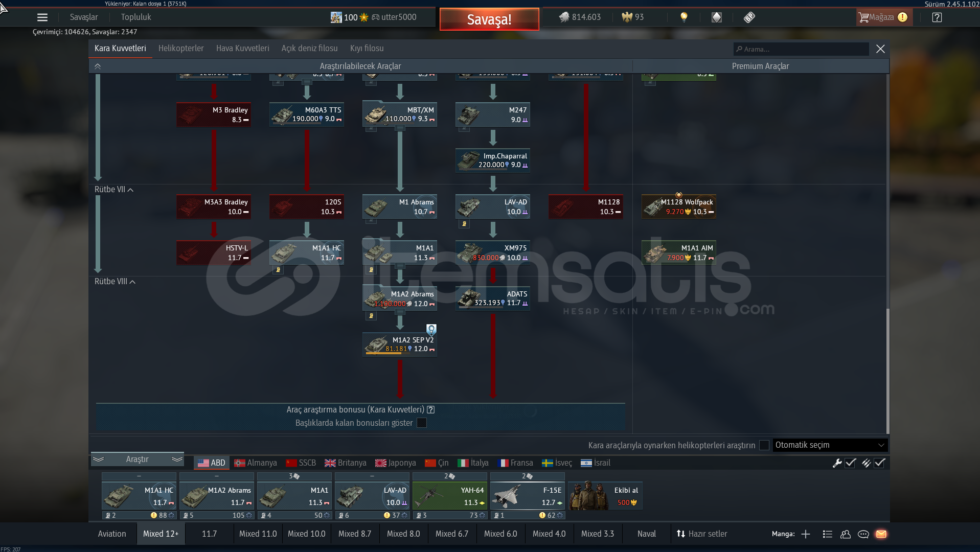Open the Mağaza shop button
The height and width of the screenshot is (552, 980).
[884, 17]
